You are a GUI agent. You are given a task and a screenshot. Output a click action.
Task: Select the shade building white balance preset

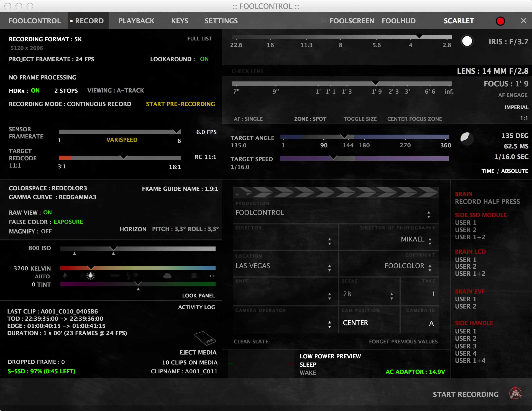[194, 276]
